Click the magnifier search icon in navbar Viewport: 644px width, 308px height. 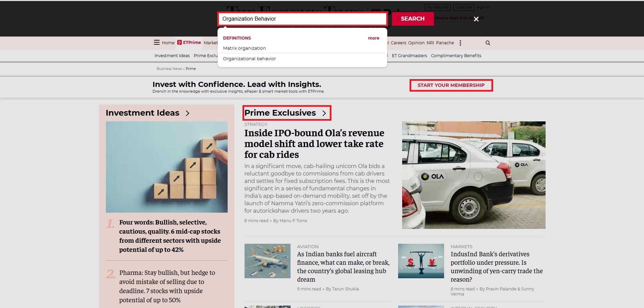(x=488, y=43)
